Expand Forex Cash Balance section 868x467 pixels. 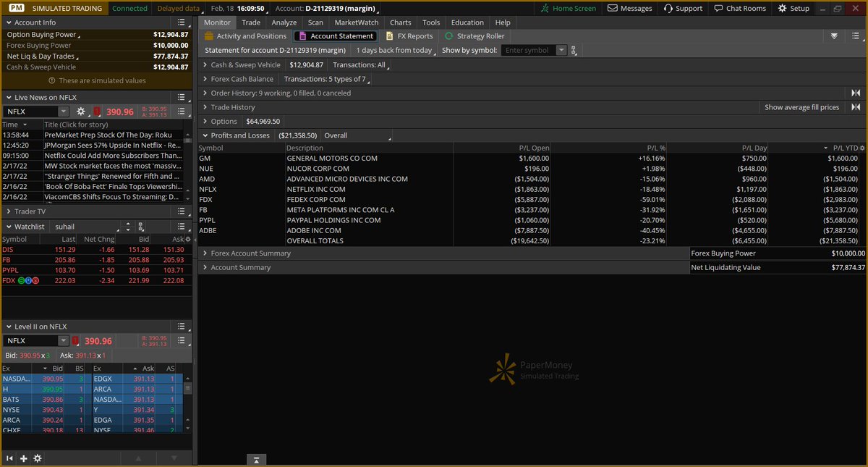pos(205,79)
